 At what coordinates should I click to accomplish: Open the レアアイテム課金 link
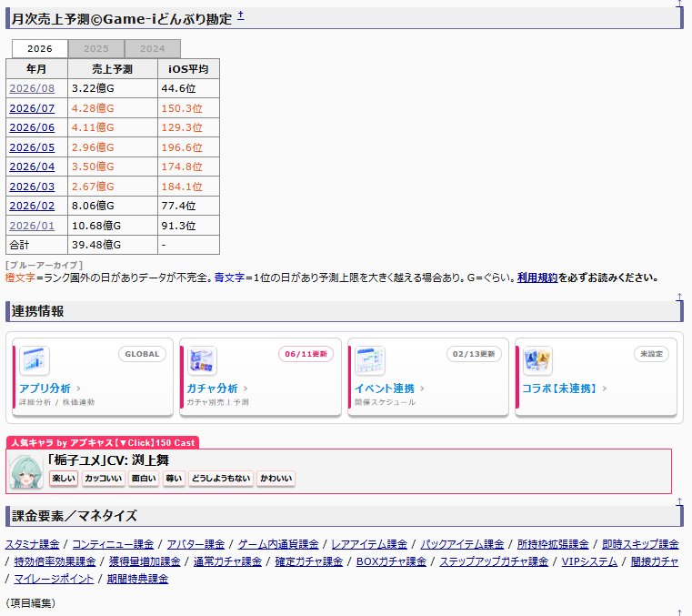369,544
